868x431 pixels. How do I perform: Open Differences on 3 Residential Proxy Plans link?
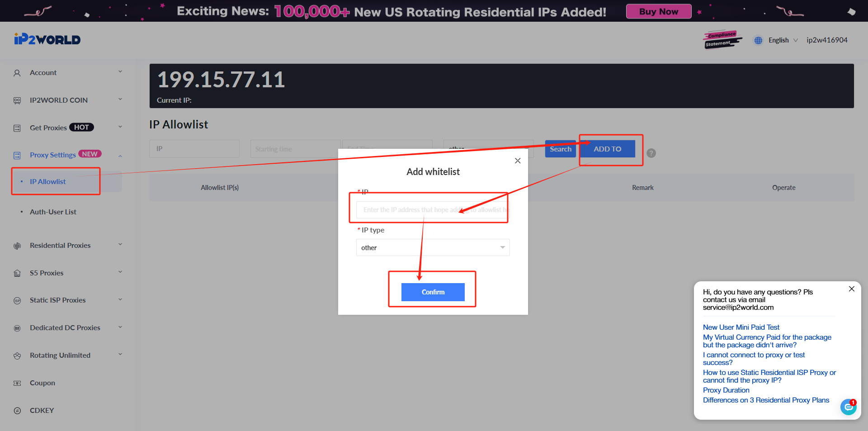pos(766,400)
